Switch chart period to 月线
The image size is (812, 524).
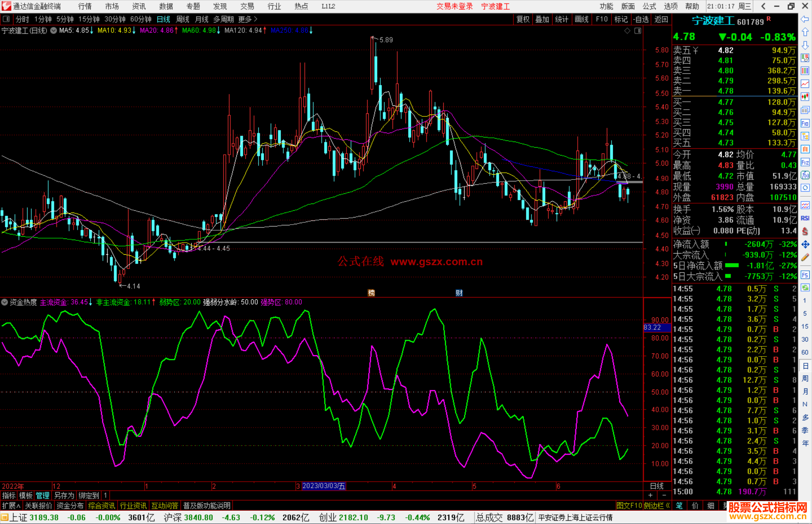pyautogui.click(x=202, y=19)
